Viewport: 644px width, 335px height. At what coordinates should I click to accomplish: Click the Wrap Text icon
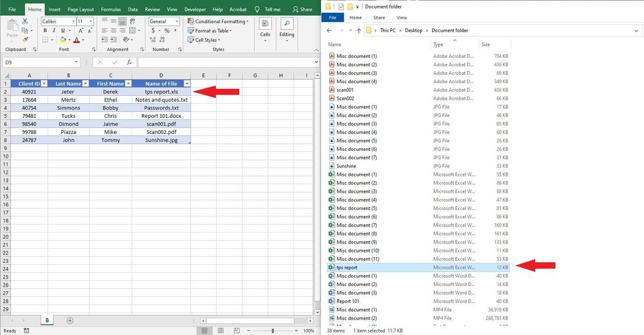132,21
